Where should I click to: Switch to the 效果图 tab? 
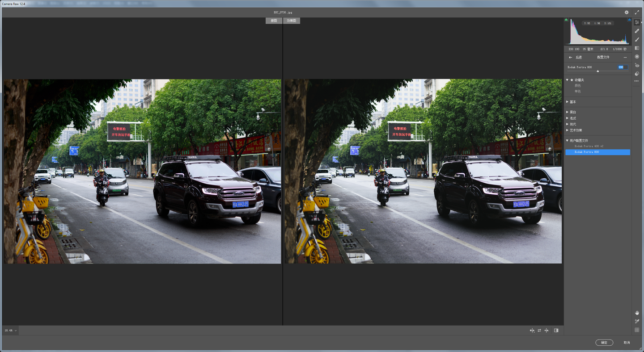(291, 21)
